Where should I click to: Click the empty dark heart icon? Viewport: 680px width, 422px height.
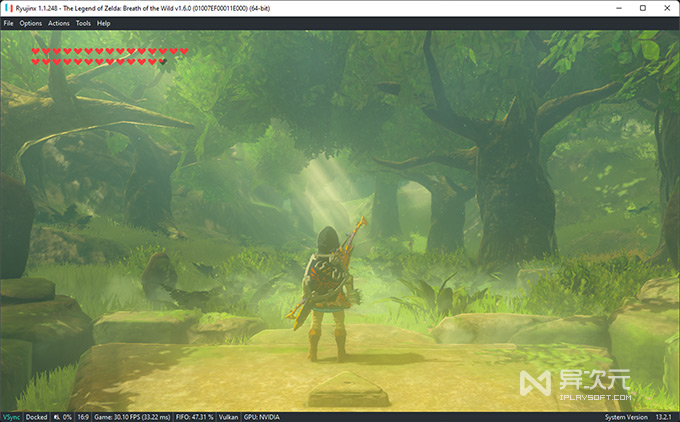(163, 62)
